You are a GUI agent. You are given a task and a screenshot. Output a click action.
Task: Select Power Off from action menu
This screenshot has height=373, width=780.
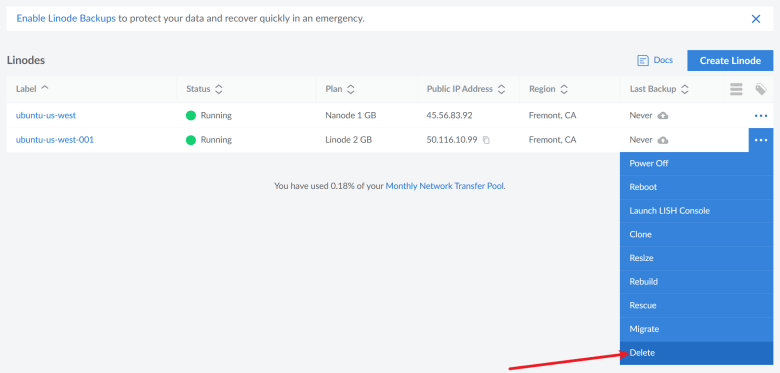pos(696,164)
